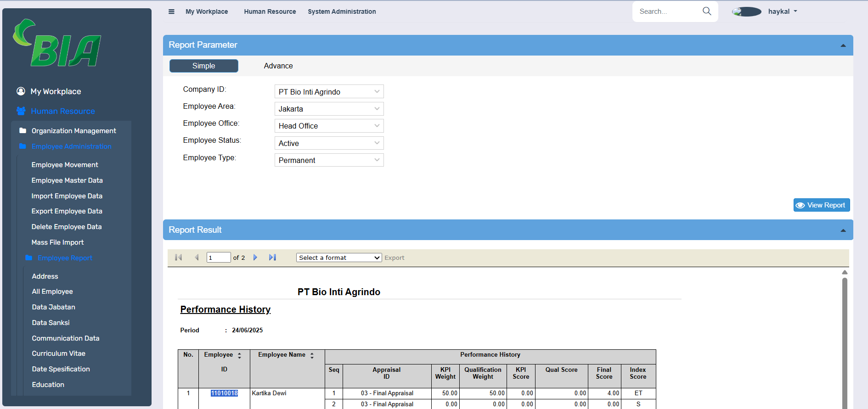868x409 pixels.
Task: Open Mass File Import
Action: 57,242
